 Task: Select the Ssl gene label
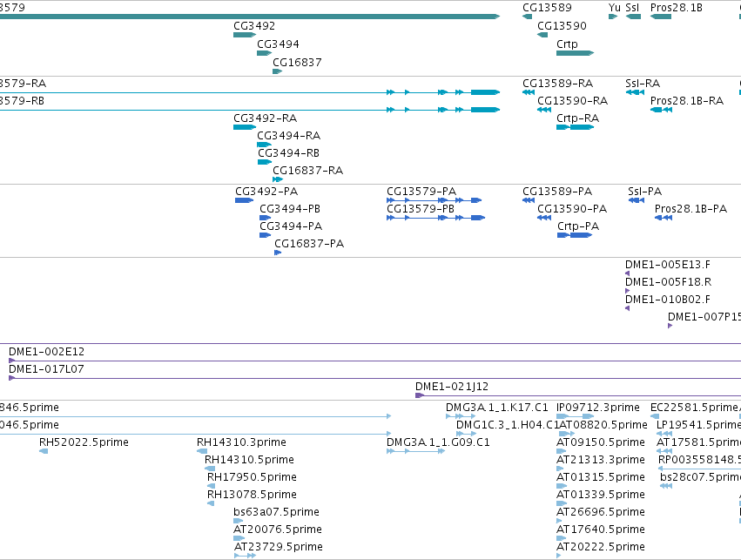click(632, 8)
